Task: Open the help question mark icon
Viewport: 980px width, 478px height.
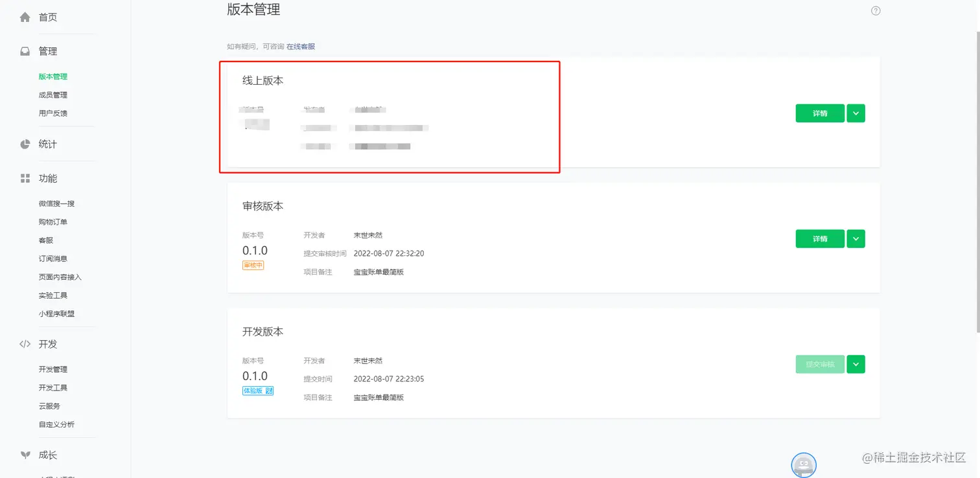Action: 876,11
